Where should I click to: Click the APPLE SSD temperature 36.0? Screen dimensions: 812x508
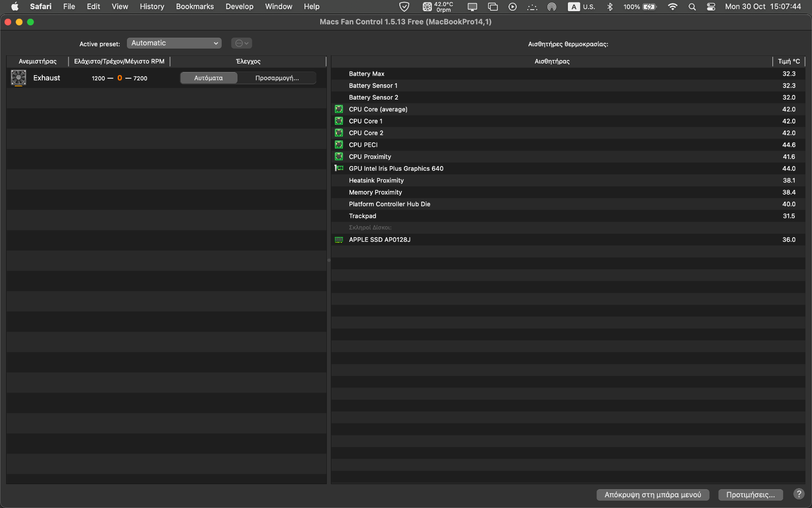789,240
